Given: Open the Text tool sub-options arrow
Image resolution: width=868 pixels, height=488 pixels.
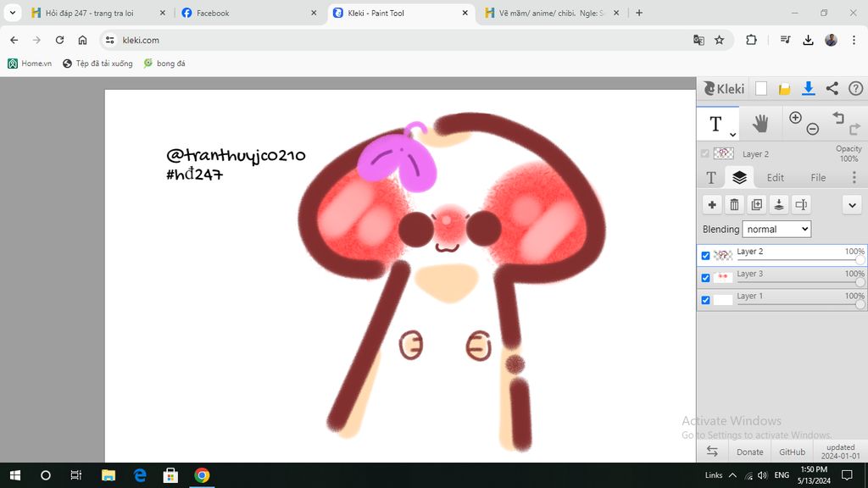Looking at the screenshot, I should pyautogui.click(x=732, y=135).
